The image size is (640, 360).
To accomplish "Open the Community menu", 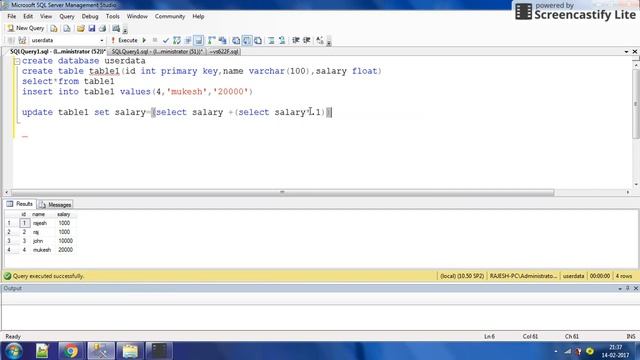I will coord(170,16).
